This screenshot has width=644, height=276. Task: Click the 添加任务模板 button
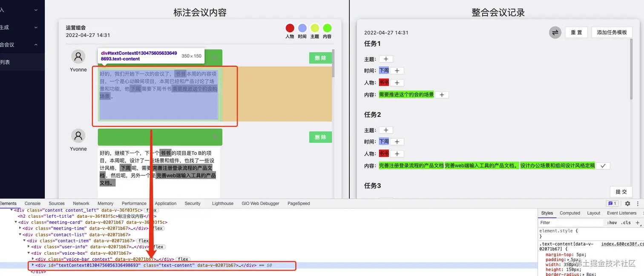point(612,32)
